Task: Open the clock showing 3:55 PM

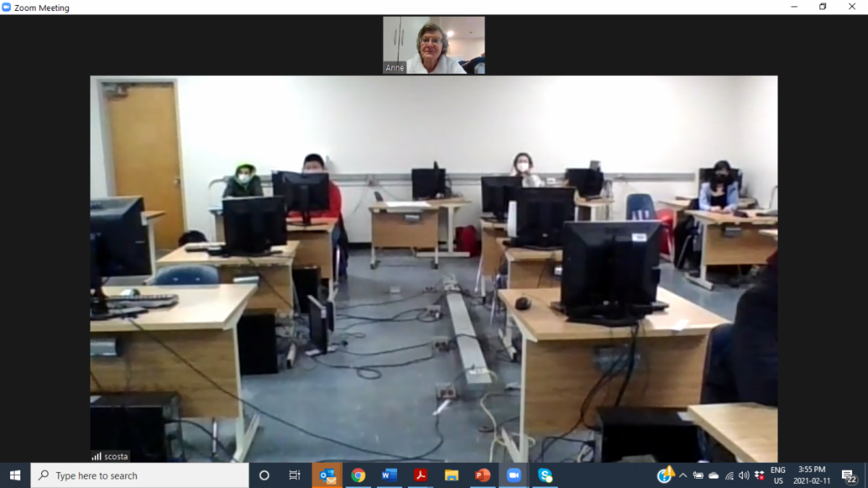Action: tap(812, 475)
